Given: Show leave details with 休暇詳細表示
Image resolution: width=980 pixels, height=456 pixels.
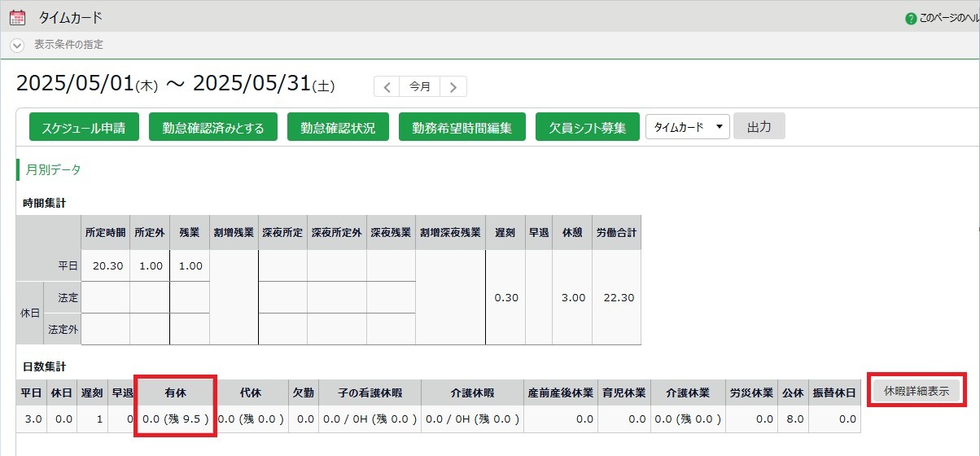Looking at the screenshot, I should click(x=916, y=390).
